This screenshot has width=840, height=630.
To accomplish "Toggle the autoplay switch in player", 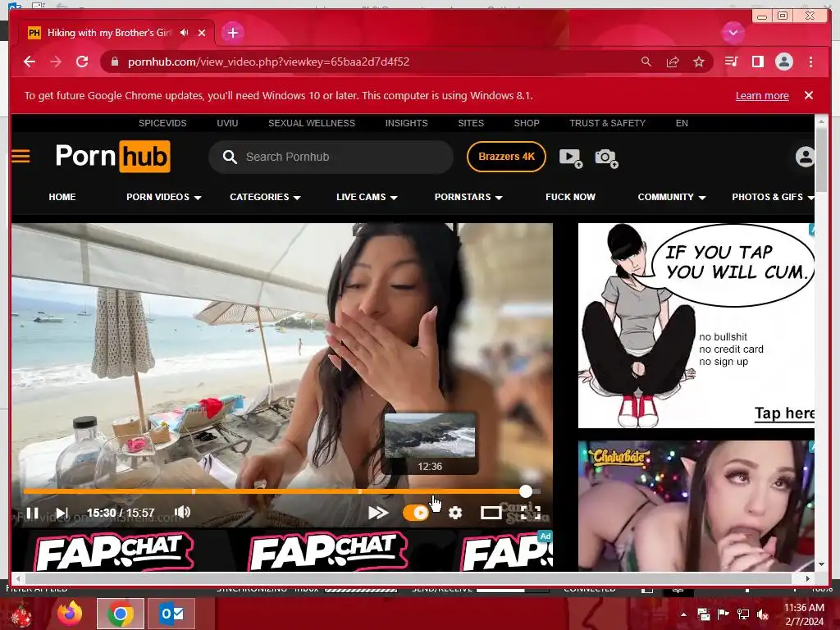I will (x=416, y=513).
